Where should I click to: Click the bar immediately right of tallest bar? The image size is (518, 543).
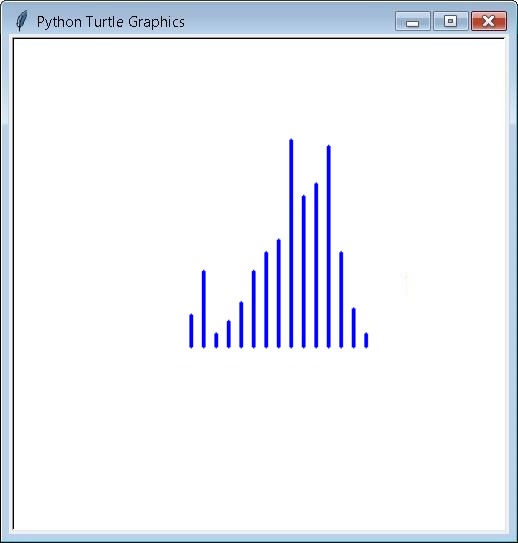304,272
